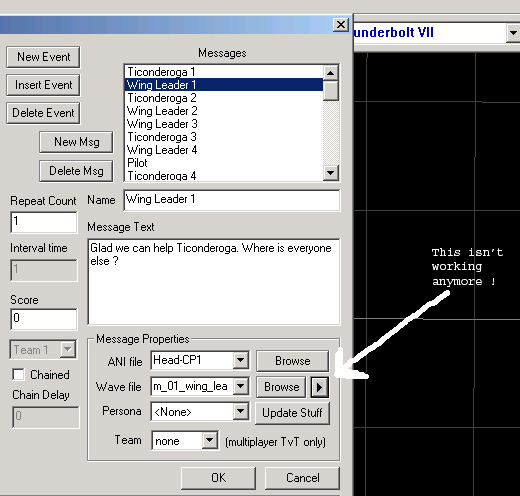Select the Wing Leader 3 message
This screenshot has height=496, width=520.
(x=224, y=124)
